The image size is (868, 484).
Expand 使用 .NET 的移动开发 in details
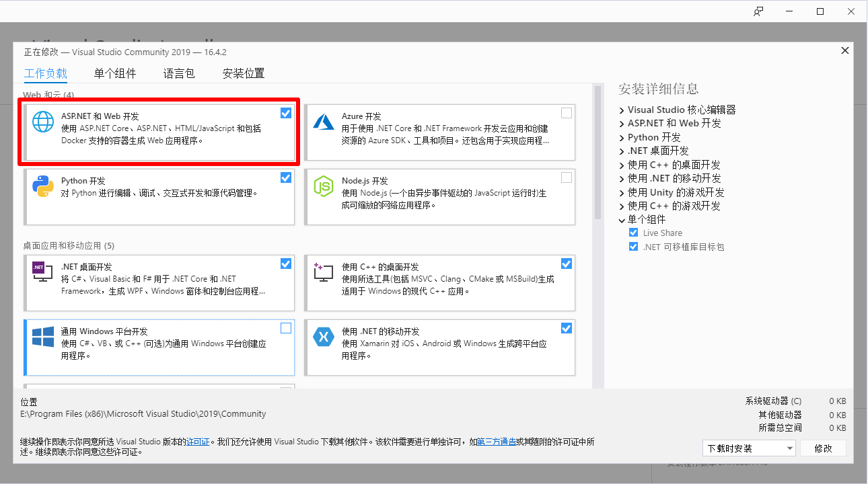click(x=622, y=179)
